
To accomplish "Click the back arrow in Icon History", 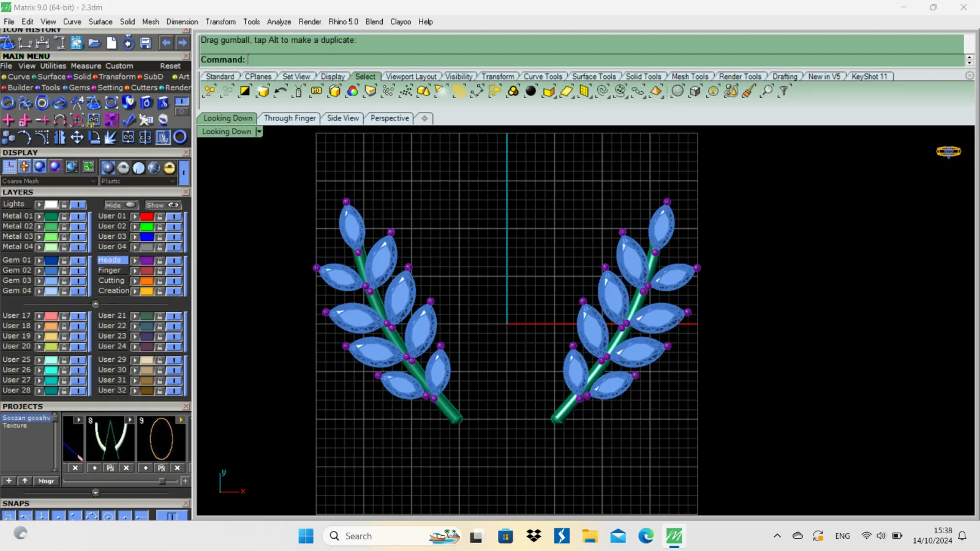I will coord(165,43).
